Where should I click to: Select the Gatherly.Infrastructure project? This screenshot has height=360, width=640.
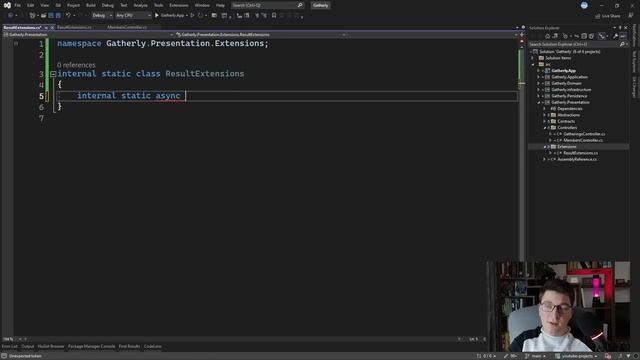pos(571,90)
